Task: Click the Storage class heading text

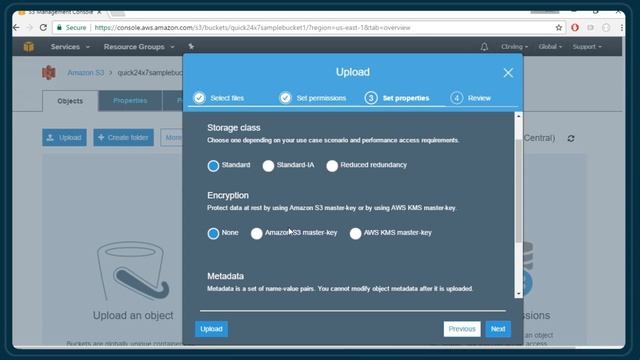Action: click(x=233, y=128)
